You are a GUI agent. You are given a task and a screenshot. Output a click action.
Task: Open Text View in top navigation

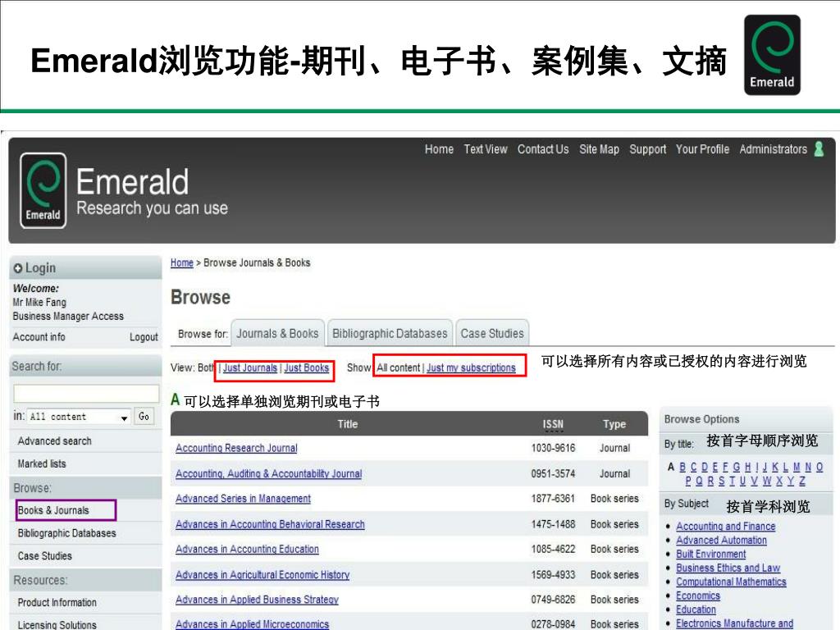pos(486,149)
